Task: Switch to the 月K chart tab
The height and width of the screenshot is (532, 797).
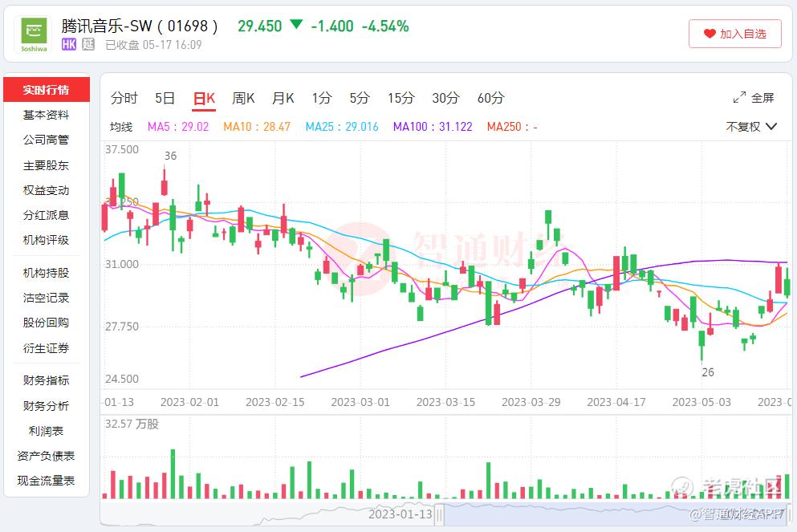Action: (283, 98)
